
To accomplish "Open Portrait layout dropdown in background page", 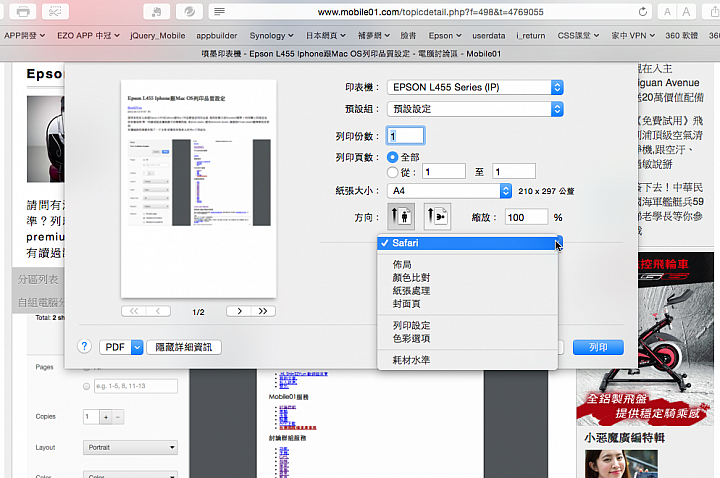I will tap(130, 447).
